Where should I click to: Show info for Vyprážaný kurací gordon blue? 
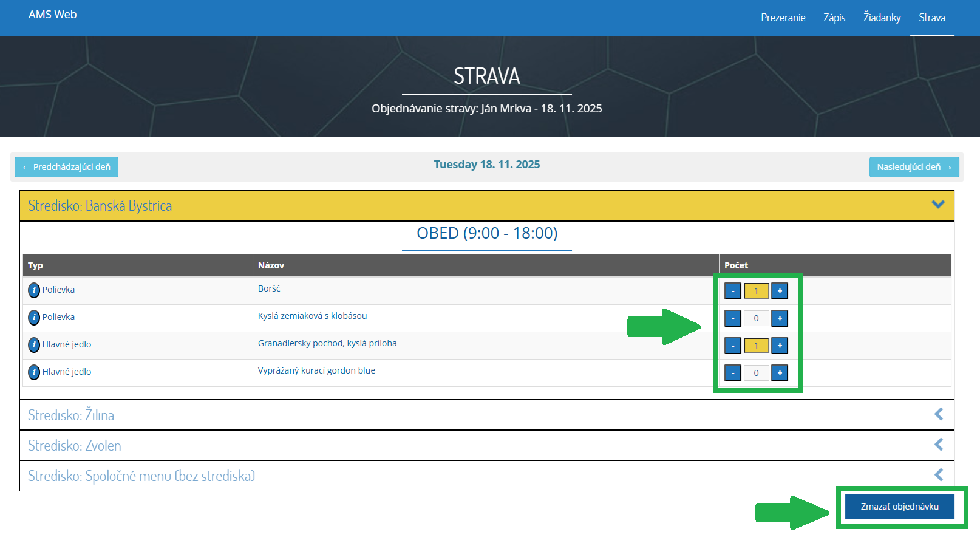(x=34, y=372)
